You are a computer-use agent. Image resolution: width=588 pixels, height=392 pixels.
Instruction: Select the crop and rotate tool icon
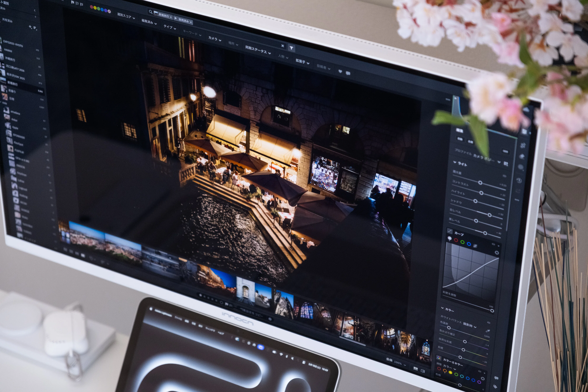click(523, 145)
